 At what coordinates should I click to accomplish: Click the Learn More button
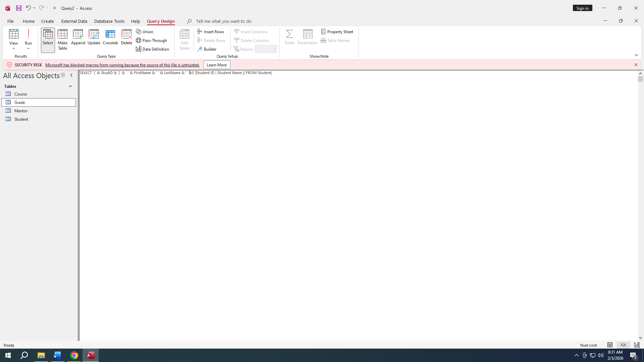coord(217,65)
